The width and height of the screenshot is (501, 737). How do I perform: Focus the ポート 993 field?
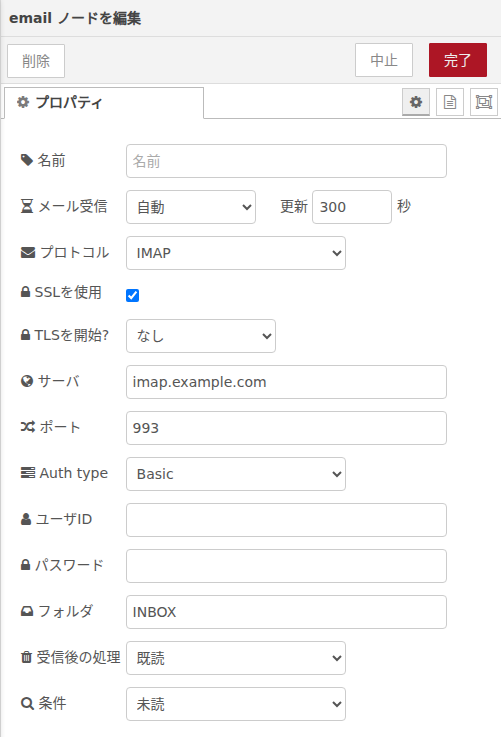coord(286,428)
